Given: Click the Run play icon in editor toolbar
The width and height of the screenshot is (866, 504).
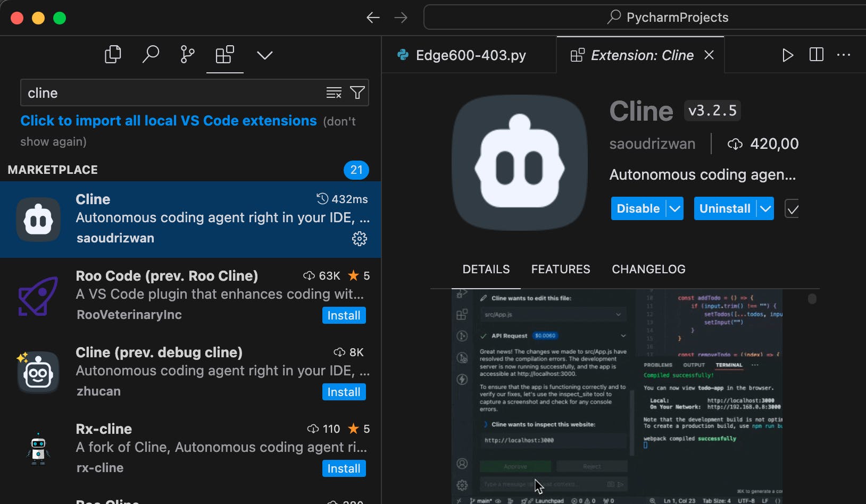Looking at the screenshot, I should [x=788, y=55].
